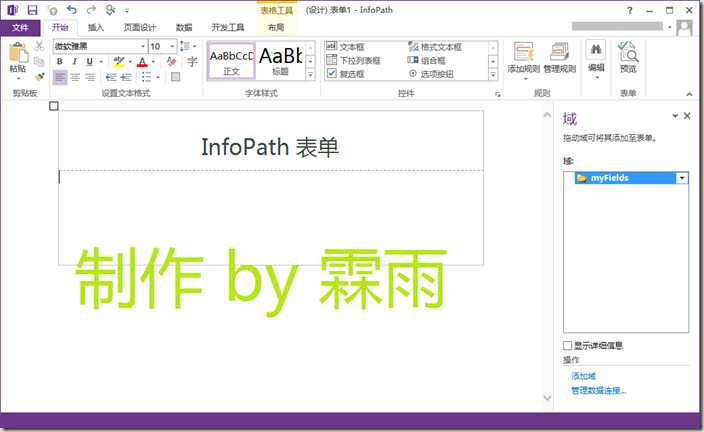Apply red font color
Screen dimensions: 704x432
point(142,62)
